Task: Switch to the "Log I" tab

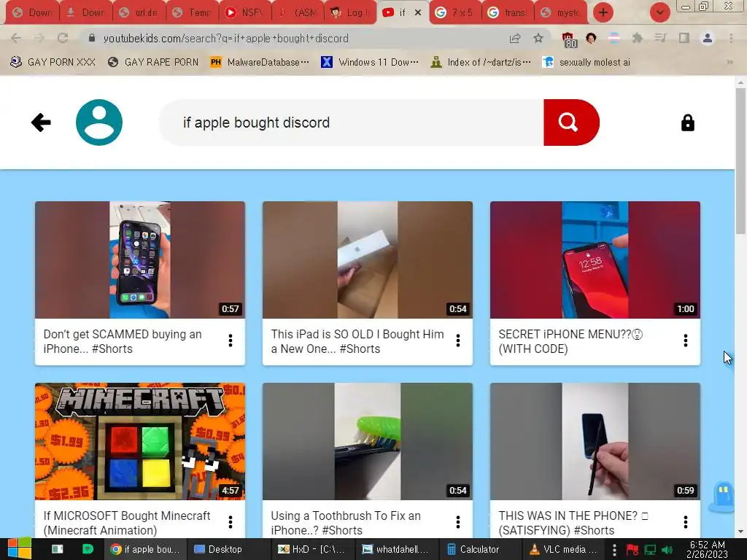Action: tap(350, 12)
